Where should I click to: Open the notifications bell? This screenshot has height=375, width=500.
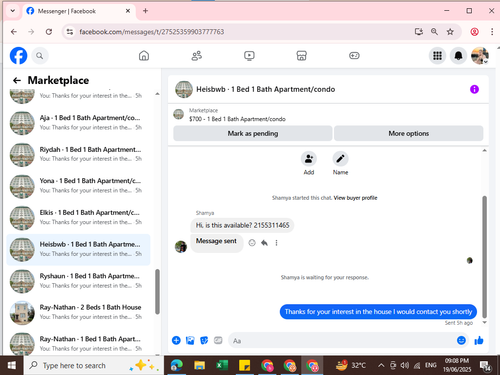459,56
